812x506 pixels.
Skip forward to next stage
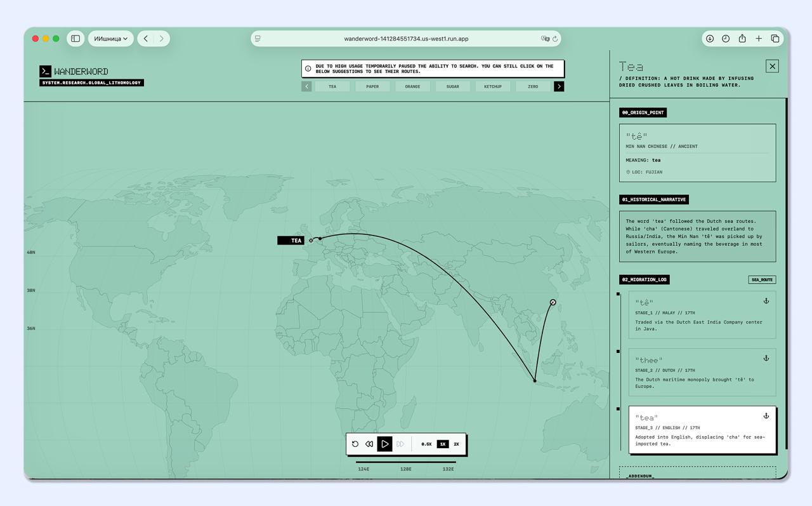click(x=400, y=444)
